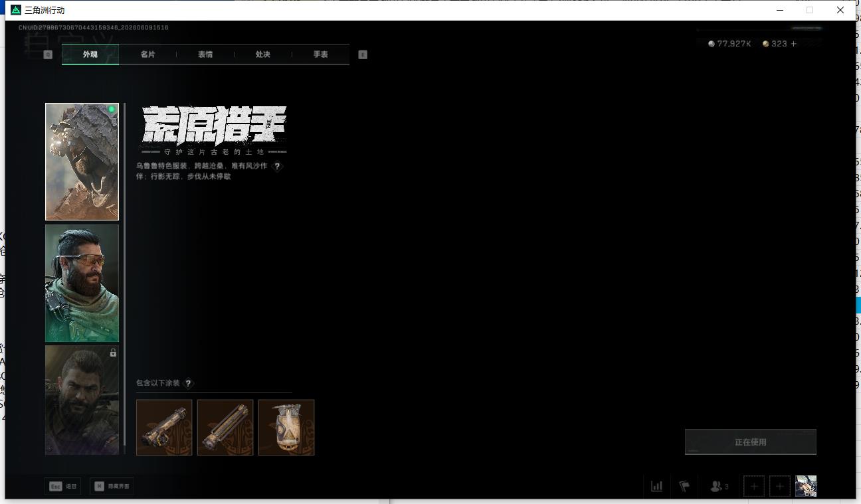The height and width of the screenshot is (504, 861).
Task: Open the 名片 tab
Action: (147, 54)
